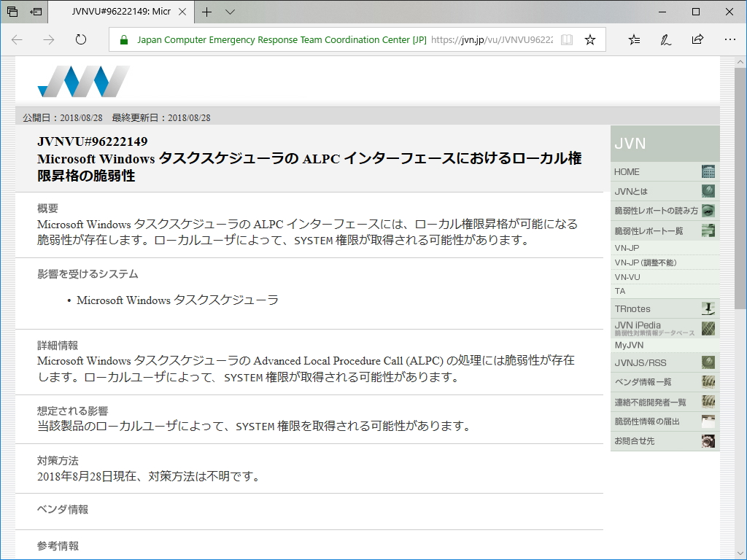Open the Share panel icon
The height and width of the screenshot is (560, 747).
click(x=699, y=40)
